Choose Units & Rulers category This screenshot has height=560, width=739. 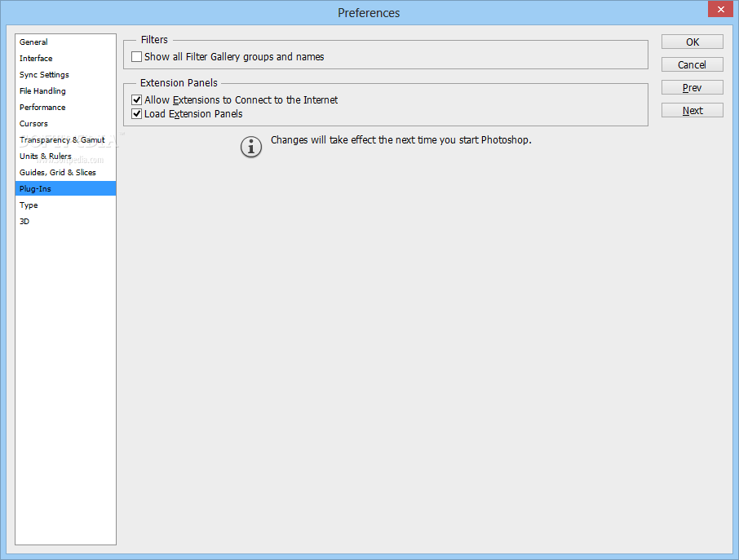pos(65,156)
